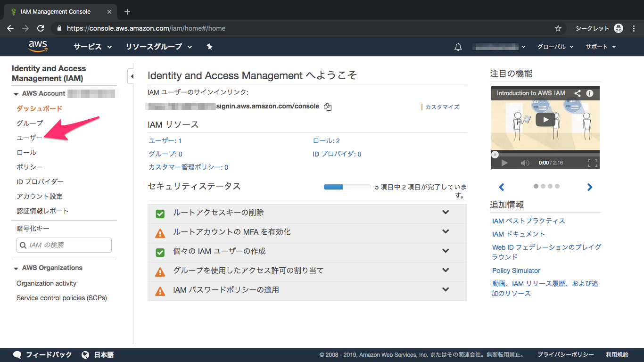Play the Introduction to AWS IAM video
Viewport: 644px width, 362px height.
(x=545, y=120)
